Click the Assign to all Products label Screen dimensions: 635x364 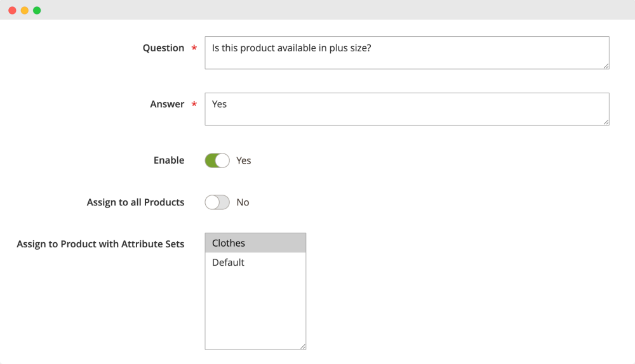135,202
